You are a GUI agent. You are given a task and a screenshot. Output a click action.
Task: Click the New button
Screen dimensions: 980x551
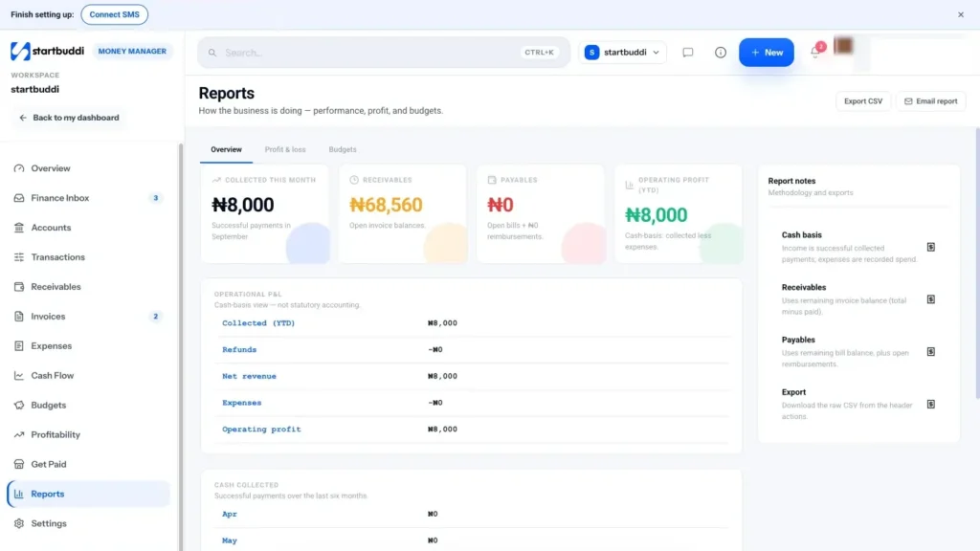767,53
